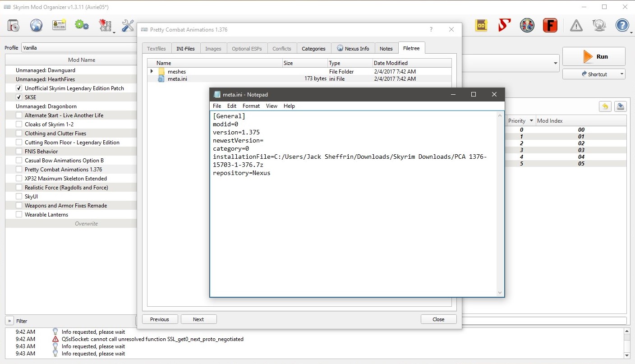Select the meshes folder icon
The width and height of the screenshot is (635, 364).
[161, 72]
